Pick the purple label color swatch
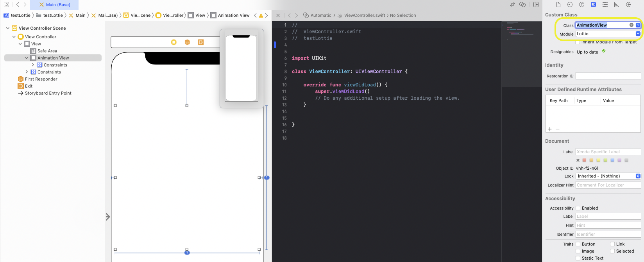The height and width of the screenshot is (262, 644). click(619, 160)
